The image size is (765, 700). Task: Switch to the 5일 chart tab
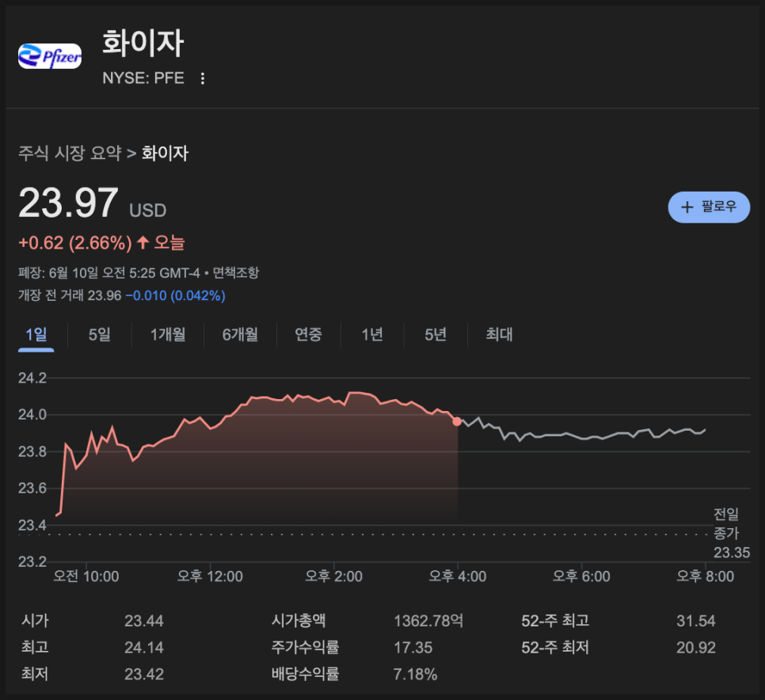[x=100, y=335]
